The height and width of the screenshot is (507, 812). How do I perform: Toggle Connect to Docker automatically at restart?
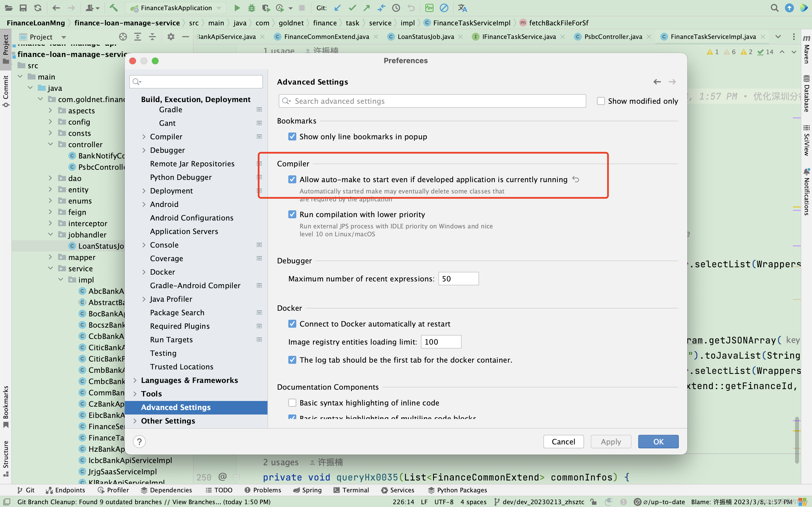tap(292, 324)
